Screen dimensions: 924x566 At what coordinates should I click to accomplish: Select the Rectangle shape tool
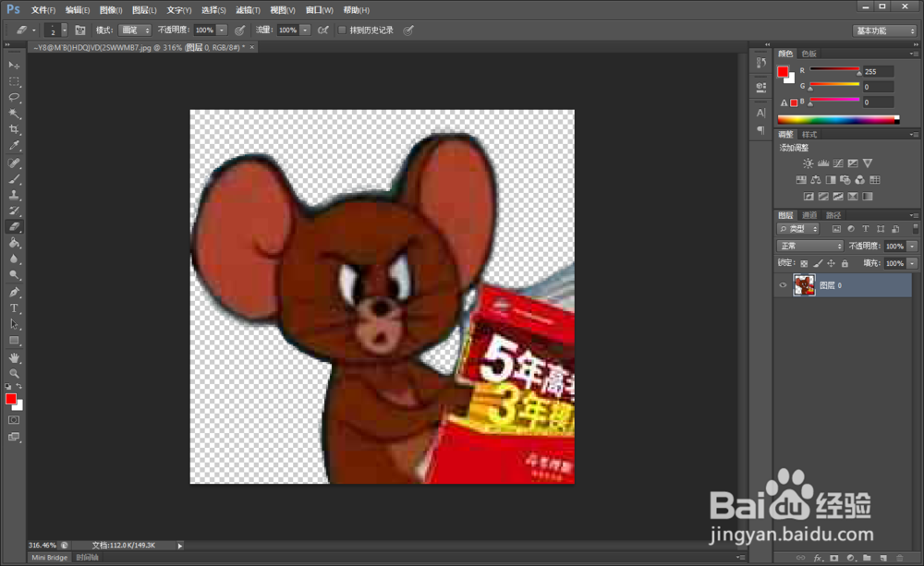pos(14,341)
